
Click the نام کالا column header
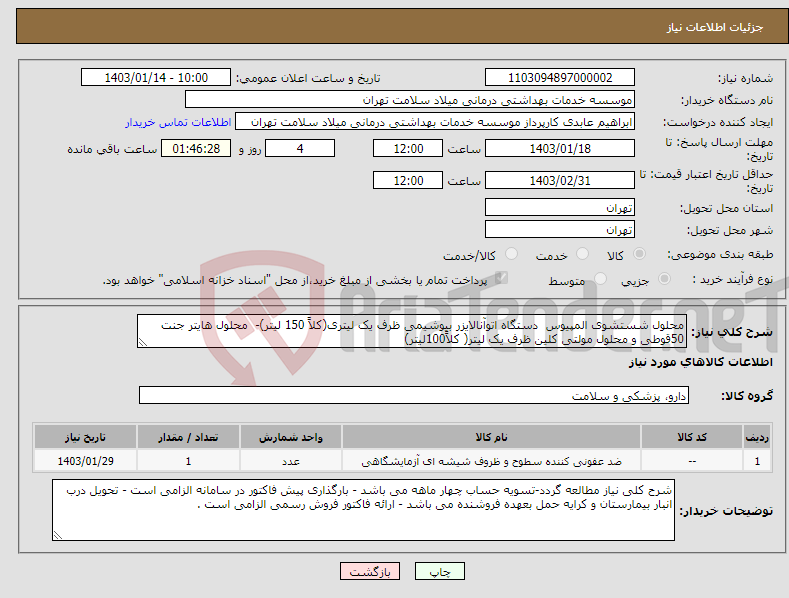click(491, 437)
